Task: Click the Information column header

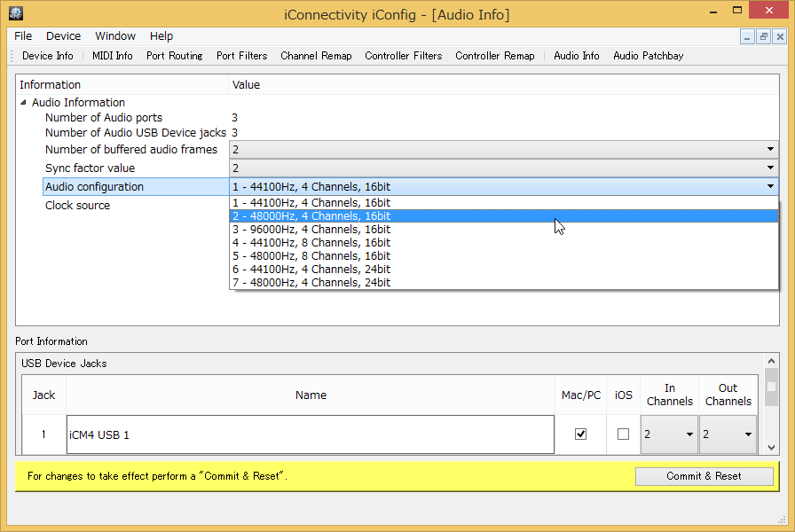Action: (x=122, y=84)
